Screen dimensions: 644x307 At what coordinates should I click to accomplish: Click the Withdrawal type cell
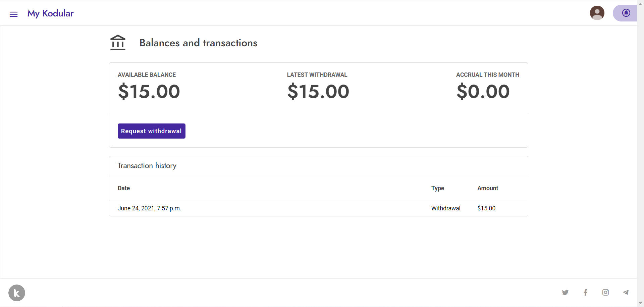tap(446, 208)
